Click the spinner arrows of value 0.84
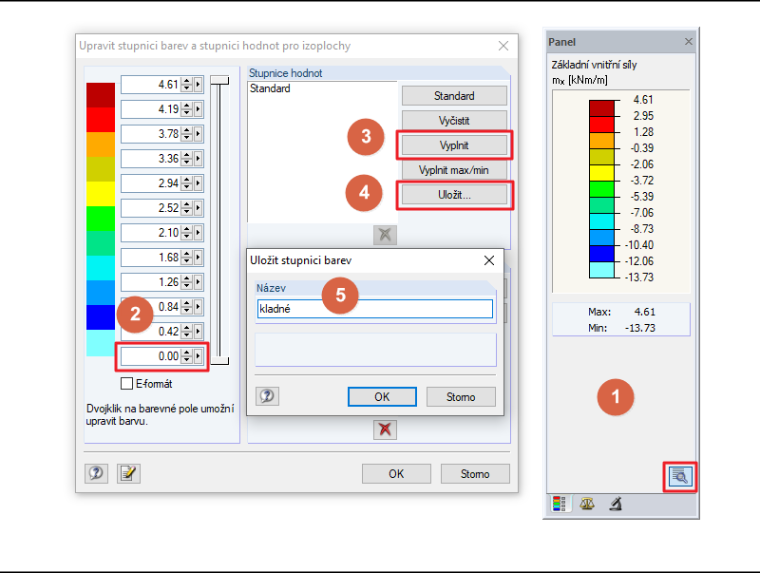Screen dimensions: 760x573 pos(187,307)
